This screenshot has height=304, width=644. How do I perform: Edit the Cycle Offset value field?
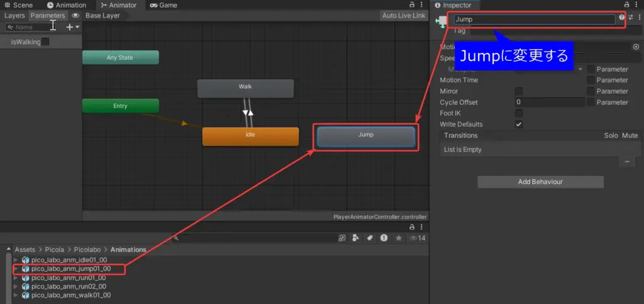point(550,102)
